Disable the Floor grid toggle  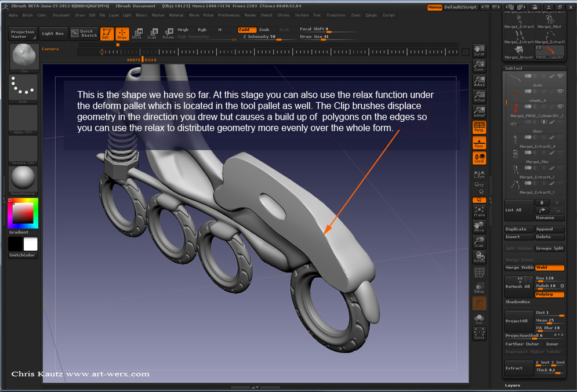pos(479,143)
